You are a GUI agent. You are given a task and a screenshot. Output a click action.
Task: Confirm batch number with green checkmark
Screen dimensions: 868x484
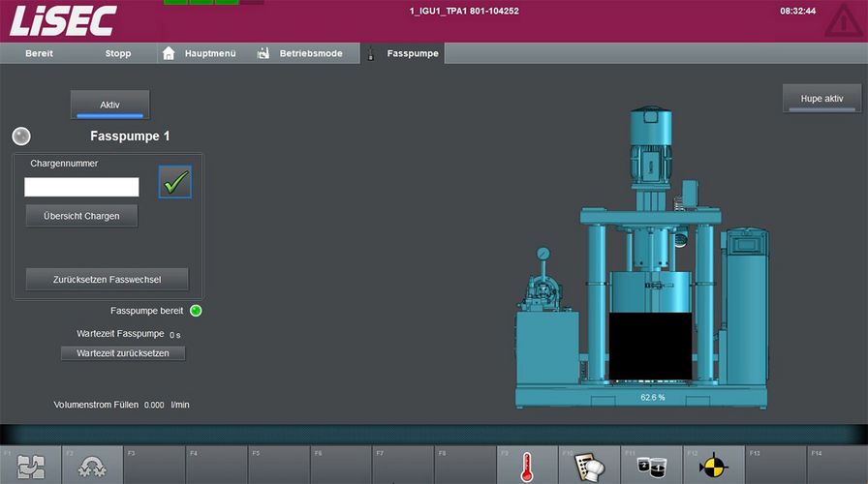(175, 182)
